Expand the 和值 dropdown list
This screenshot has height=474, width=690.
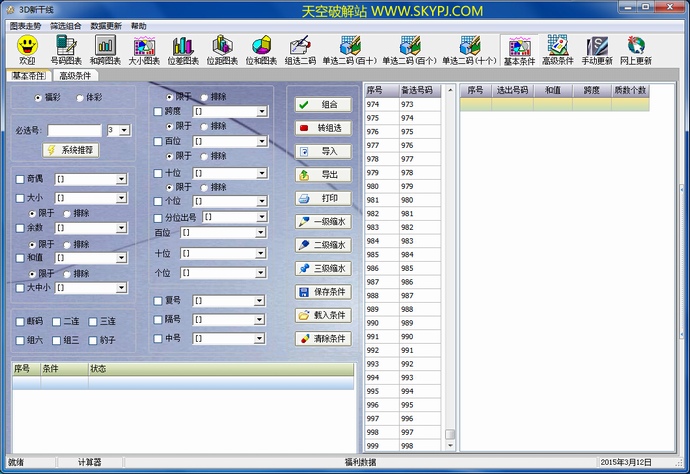click(122, 258)
